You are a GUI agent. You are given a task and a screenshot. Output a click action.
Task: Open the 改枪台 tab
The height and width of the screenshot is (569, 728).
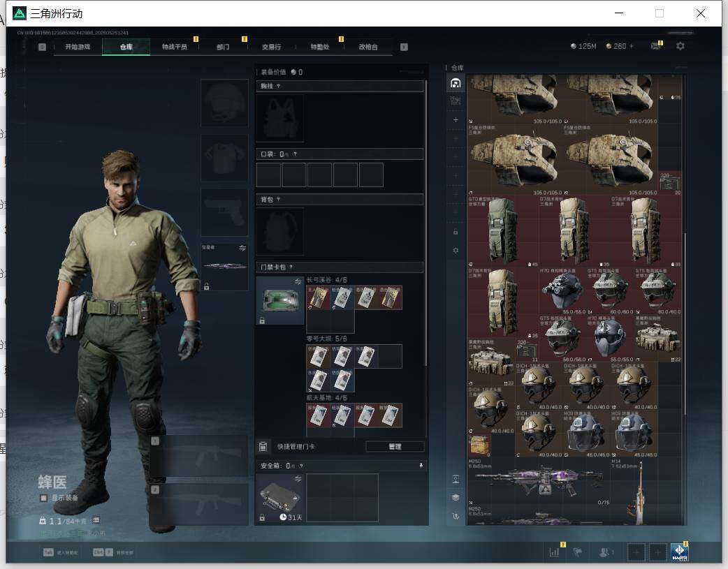368,47
